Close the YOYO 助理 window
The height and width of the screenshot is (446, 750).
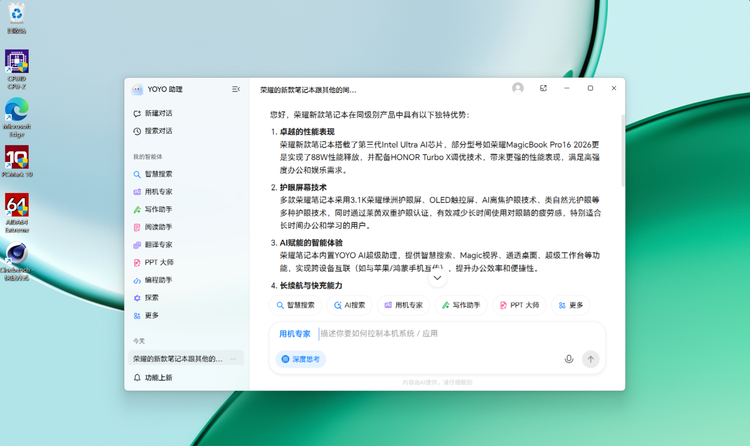pyautogui.click(x=614, y=88)
